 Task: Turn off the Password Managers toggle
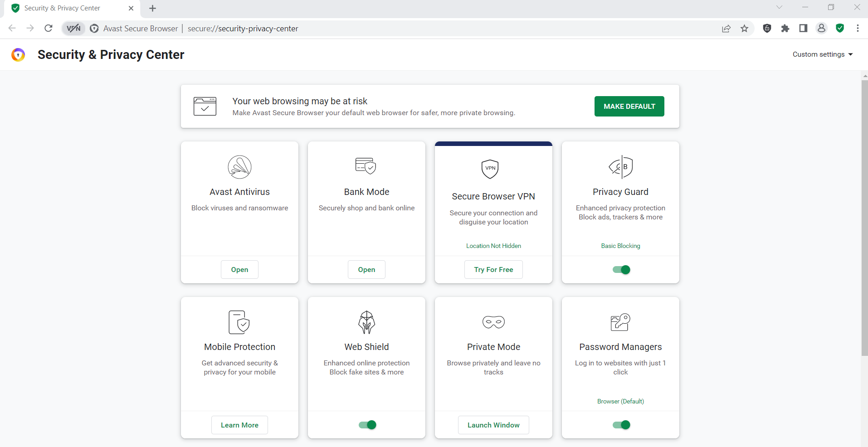click(x=621, y=425)
